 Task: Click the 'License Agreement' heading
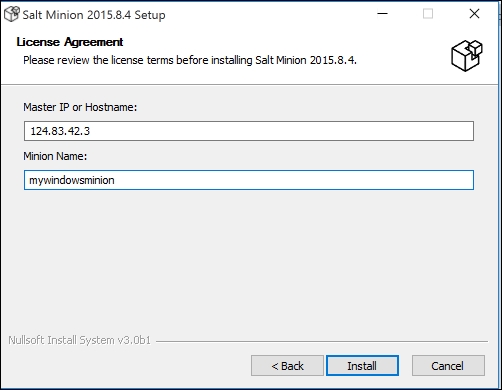70,42
